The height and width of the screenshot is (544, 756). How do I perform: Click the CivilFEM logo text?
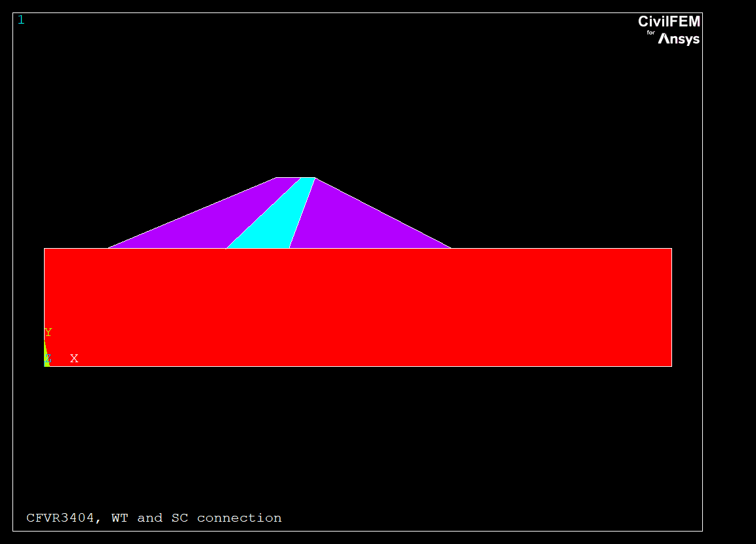pyautogui.click(x=669, y=22)
